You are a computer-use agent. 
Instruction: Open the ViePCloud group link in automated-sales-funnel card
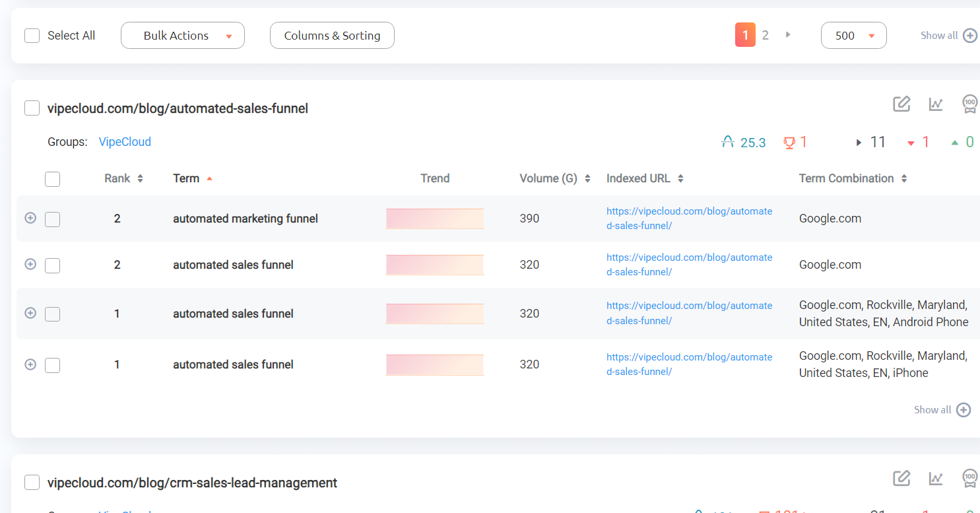(x=125, y=142)
